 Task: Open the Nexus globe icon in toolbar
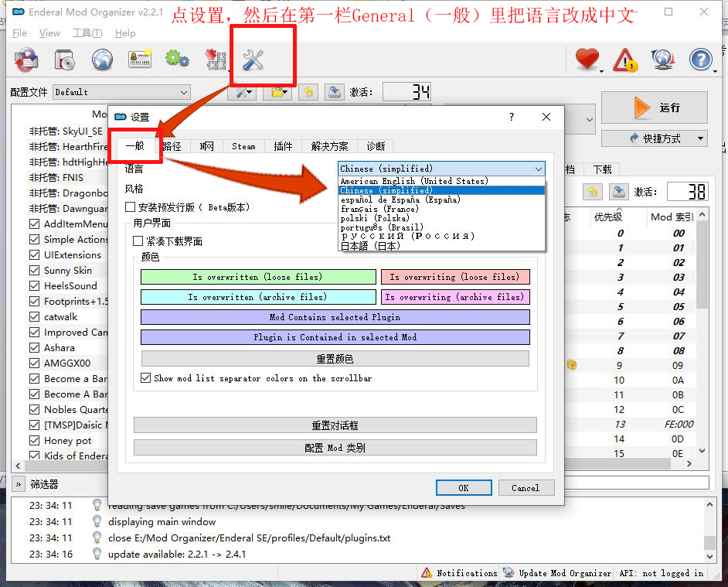[x=102, y=60]
